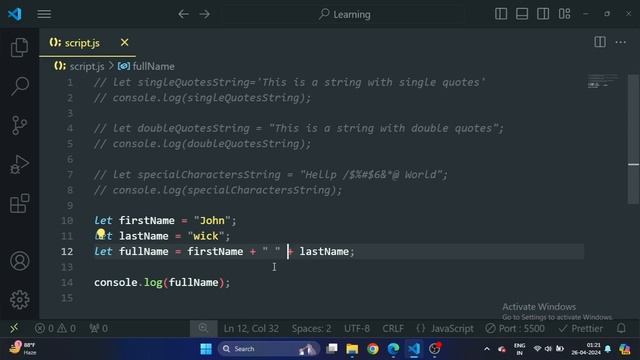
Task: Open the weather widget on the taskbar
Action: (23, 349)
